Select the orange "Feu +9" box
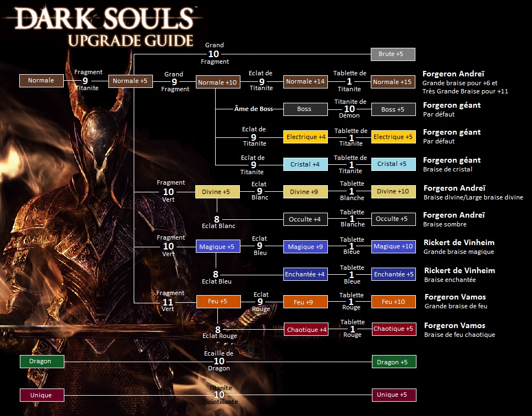This screenshot has height=416, width=532. tap(305, 302)
